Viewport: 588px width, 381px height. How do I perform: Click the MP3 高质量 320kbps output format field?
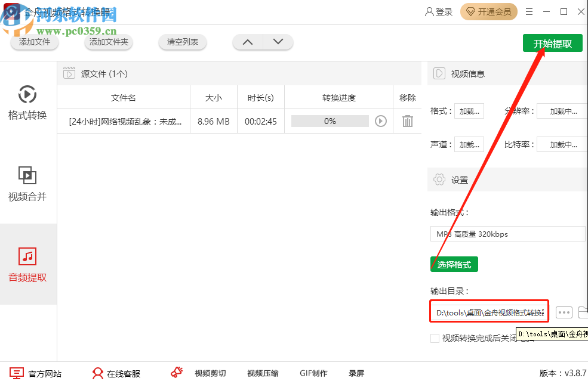(x=508, y=234)
